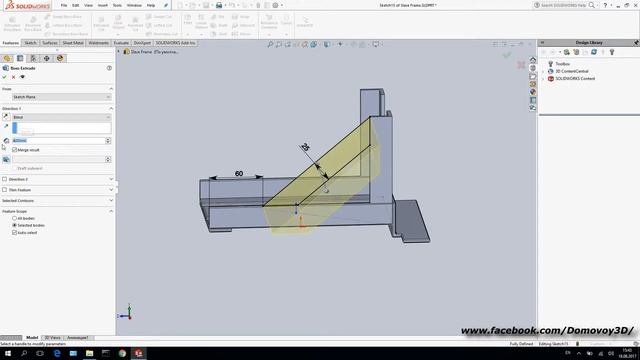Open the DisplayManager tab icon
This screenshot has height=360, width=640.
tap(60, 58)
